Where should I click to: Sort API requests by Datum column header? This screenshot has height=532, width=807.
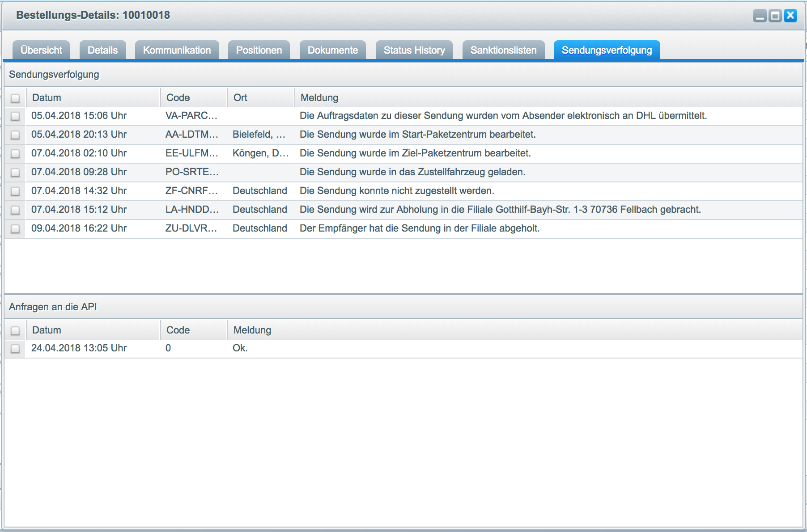tap(93, 330)
